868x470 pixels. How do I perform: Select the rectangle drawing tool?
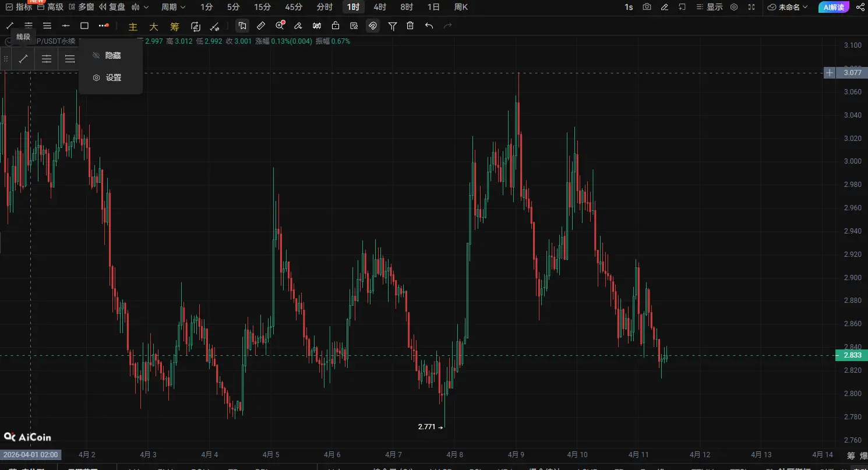[x=84, y=26]
